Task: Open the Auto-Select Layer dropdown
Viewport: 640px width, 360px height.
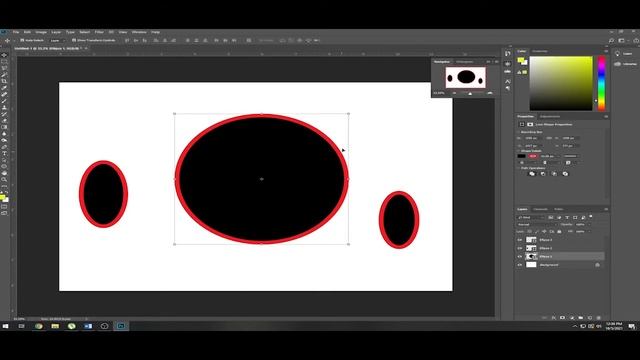Action: [57, 40]
